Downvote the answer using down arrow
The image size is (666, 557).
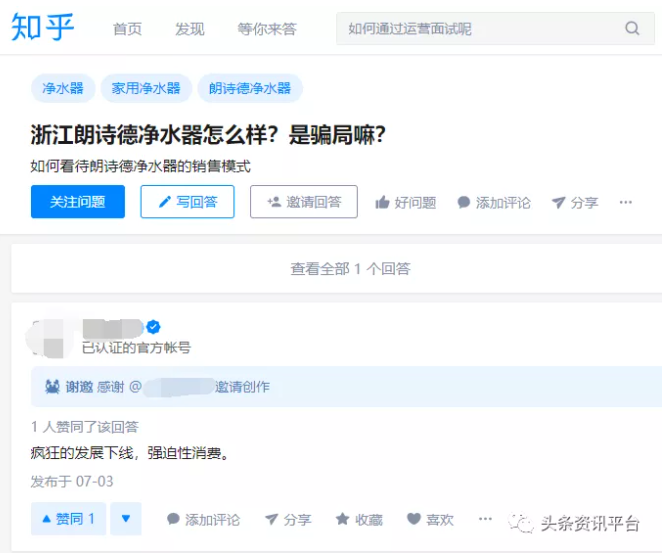point(125,519)
